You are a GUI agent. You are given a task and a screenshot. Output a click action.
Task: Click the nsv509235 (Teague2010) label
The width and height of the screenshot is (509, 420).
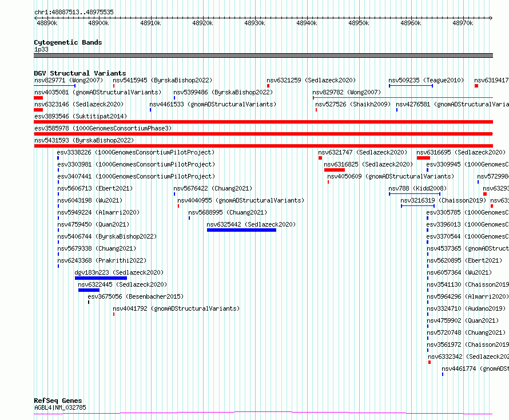point(426,80)
